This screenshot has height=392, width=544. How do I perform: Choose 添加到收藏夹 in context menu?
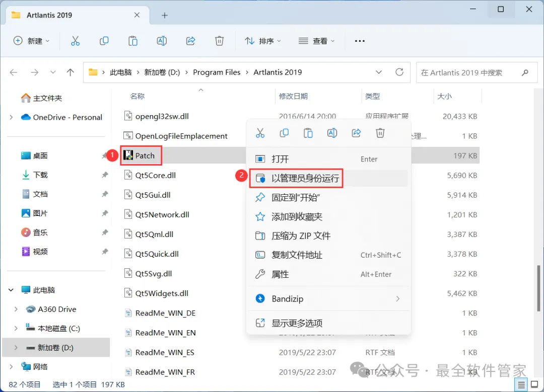(328, 216)
